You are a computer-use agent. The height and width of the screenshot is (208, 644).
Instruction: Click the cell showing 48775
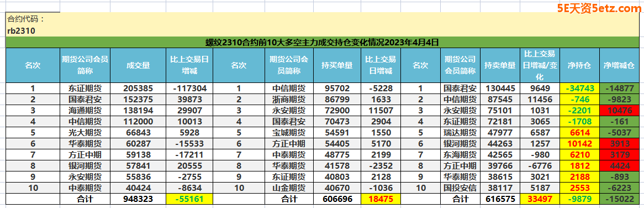337,155
